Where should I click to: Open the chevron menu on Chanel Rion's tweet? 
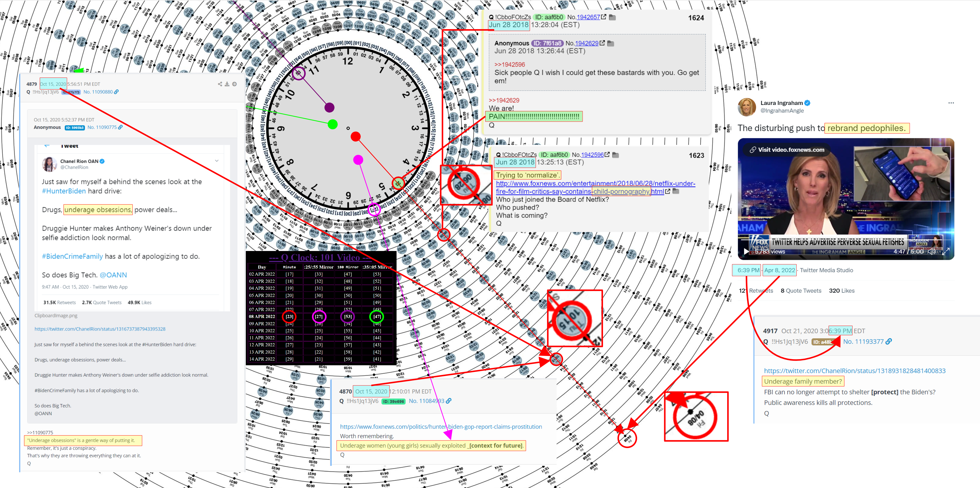217,161
